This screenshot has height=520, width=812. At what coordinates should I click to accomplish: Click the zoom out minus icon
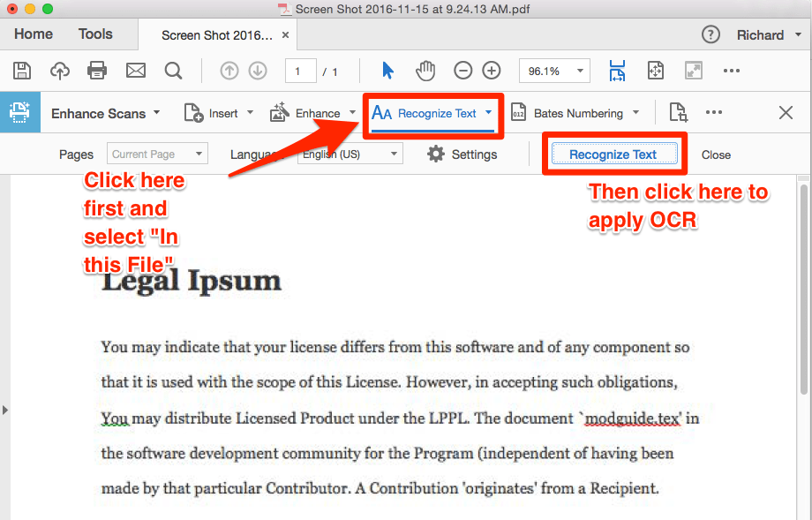point(463,71)
